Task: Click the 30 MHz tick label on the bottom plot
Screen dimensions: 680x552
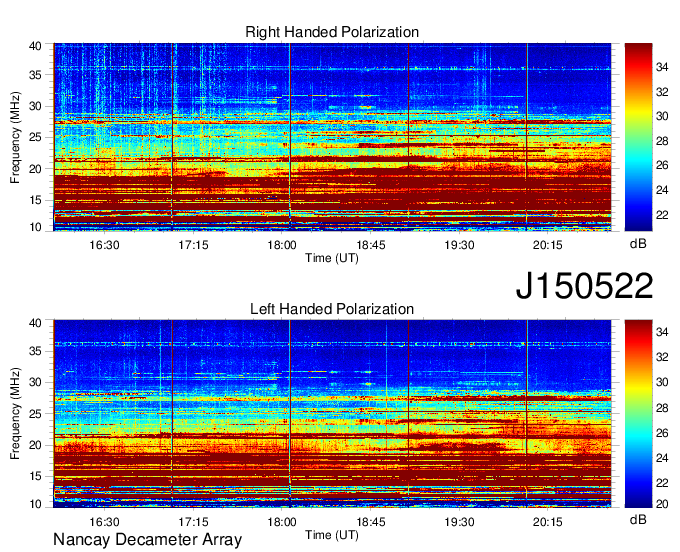Action: coord(36,382)
